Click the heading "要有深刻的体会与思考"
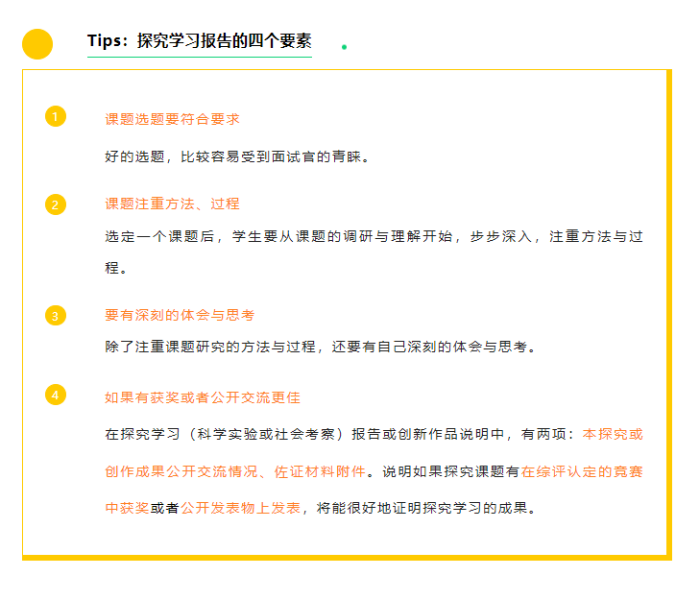700x600 pixels. [180, 315]
